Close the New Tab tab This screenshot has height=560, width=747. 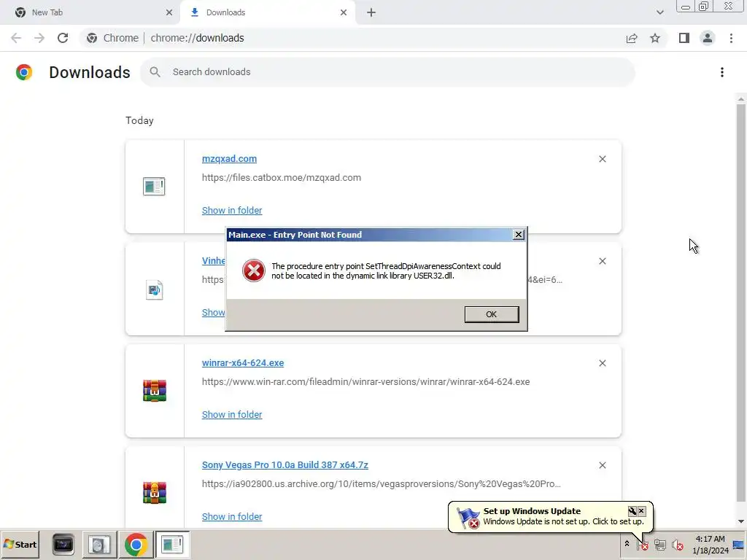(x=169, y=12)
